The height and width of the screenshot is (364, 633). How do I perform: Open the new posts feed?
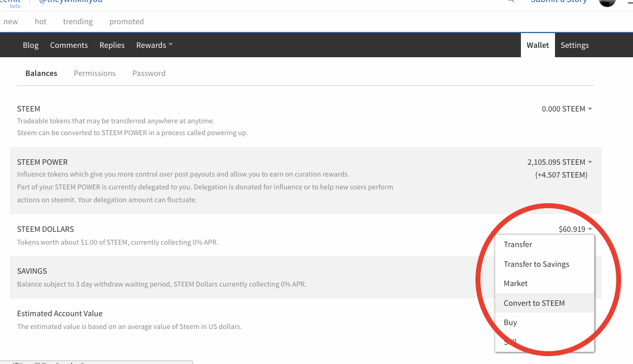pos(11,22)
